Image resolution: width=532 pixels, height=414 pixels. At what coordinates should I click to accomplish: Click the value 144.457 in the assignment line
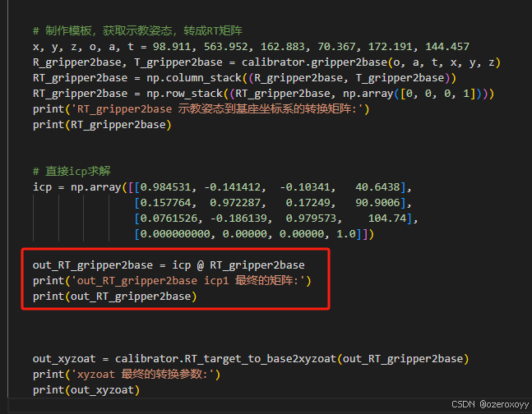(447, 47)
